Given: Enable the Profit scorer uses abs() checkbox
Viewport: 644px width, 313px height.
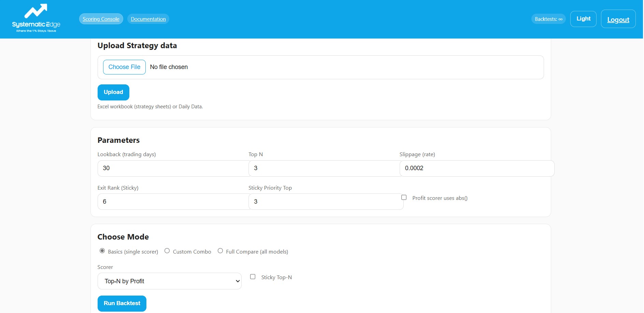Looking at the screenshot, I should click(x=404, y=197).
